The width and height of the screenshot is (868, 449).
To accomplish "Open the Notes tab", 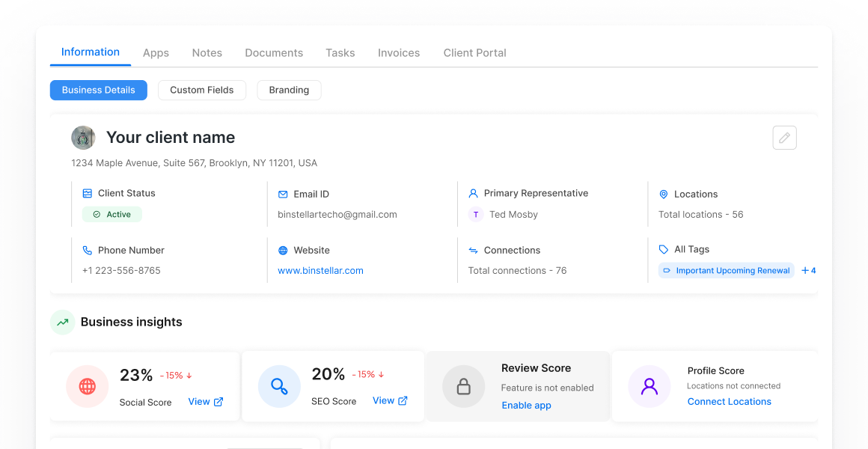I will 207,53.
